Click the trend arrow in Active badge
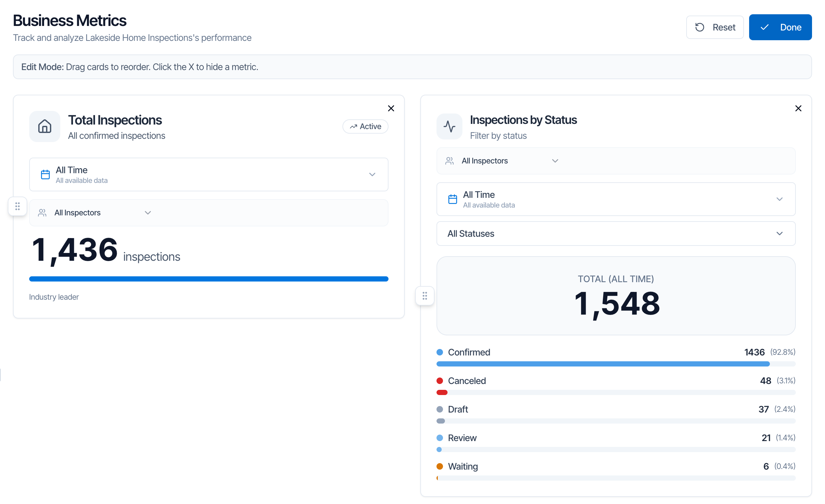Viewport: 825px width, 504px height. [x=353, y=126]
